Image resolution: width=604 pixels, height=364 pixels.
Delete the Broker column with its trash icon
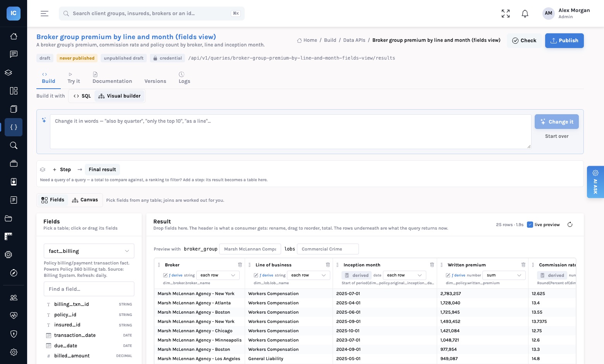240,265
